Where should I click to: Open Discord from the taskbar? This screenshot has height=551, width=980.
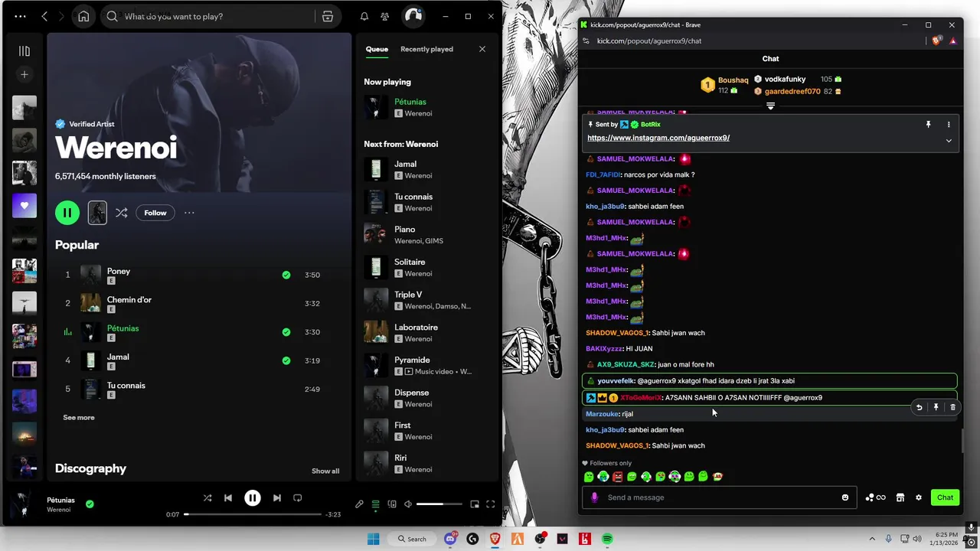(x=450, y=539)
